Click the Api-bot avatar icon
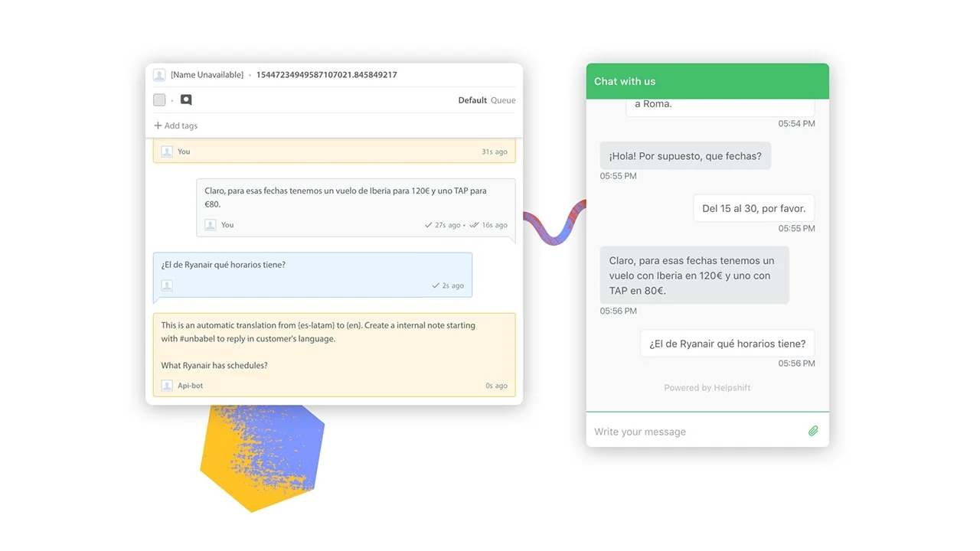980x551 pixels. (167, 386)
